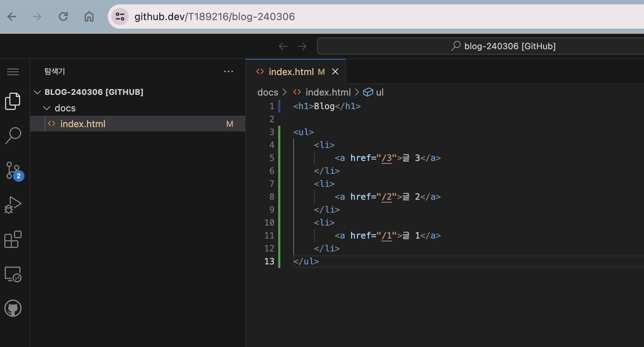This screenshot has height=347, width=644.
Task: Click the green change indicator bar in gutter
Action: [279, 196]
